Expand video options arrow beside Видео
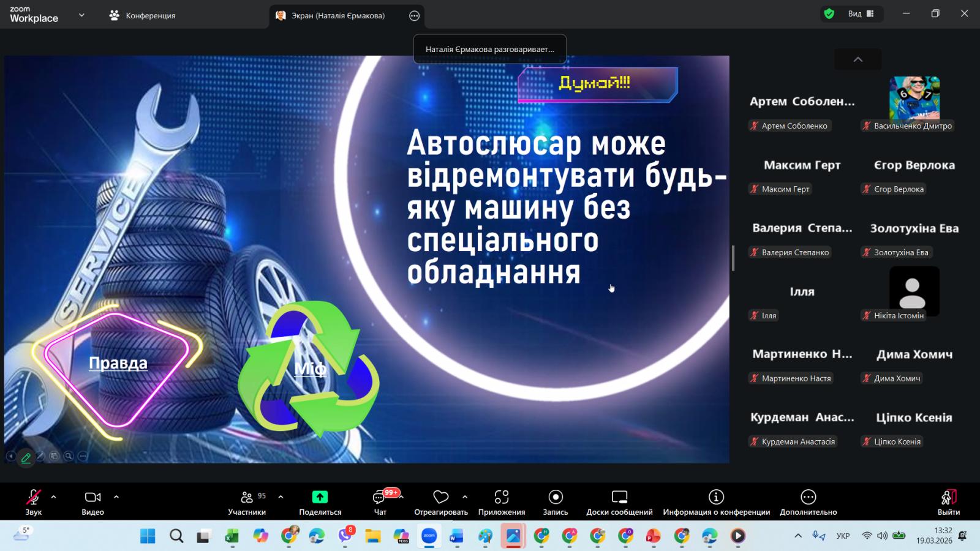980x551 pixels. click(x=116, y=497)
